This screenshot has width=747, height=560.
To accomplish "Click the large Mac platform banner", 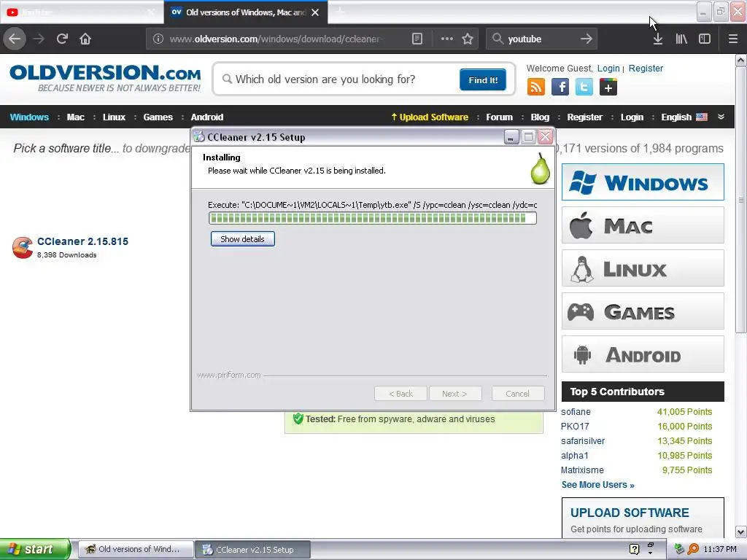I will [x=643, y=225].
